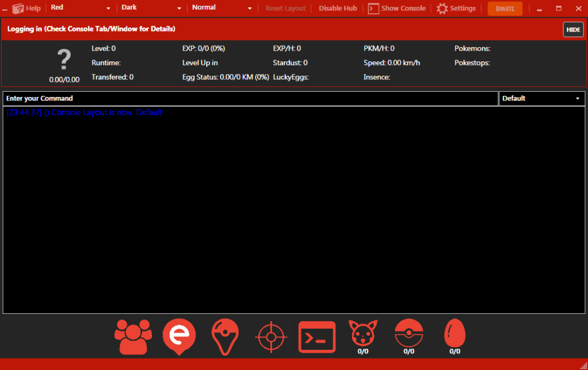Image resolution: width=588 pixels, height=370 pixels.
Task: Open the egg incubator icon
Action: click(x=455, y=333)
